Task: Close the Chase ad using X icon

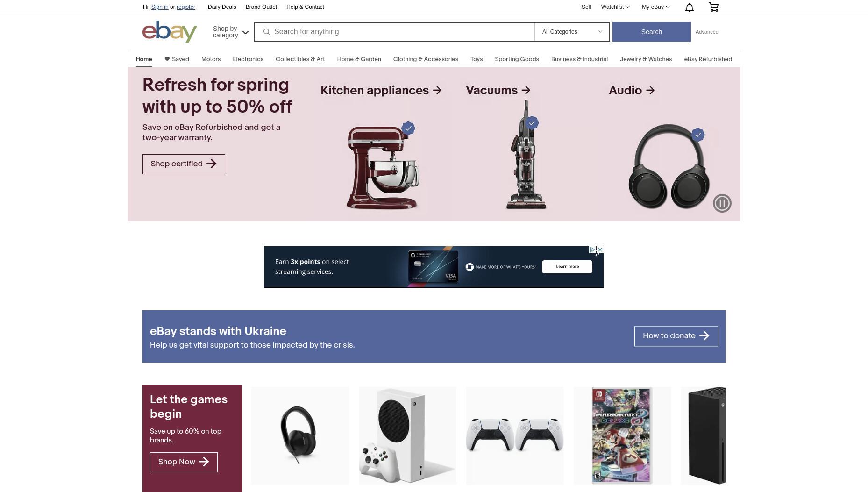Action: click(600, 250)
